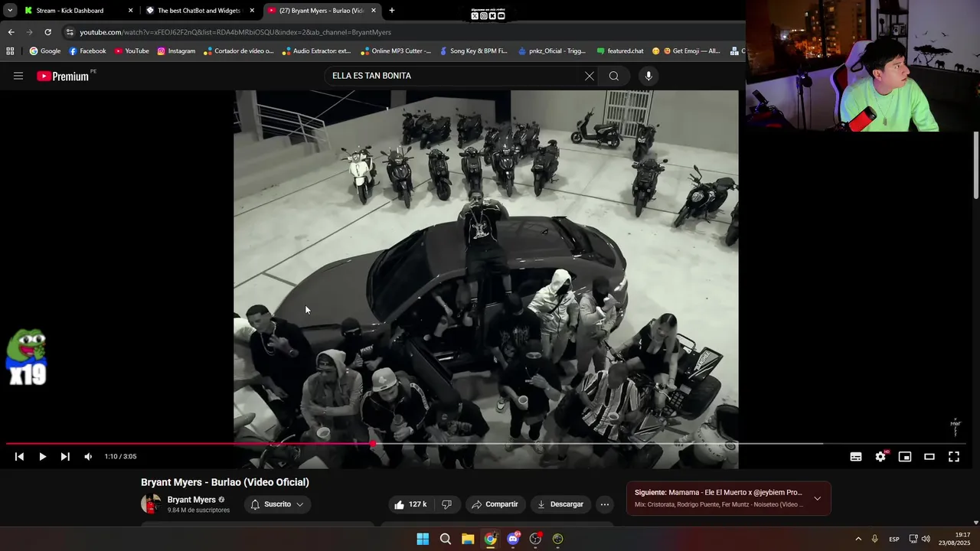The width and height of the screenshot is (980, 551).
Task: Open the clock showing 19:17
Action: tap(955, 539)
